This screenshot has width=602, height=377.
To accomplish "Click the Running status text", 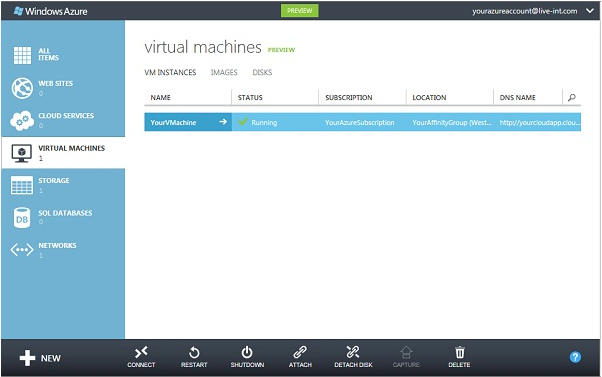I will click(264, 122).
